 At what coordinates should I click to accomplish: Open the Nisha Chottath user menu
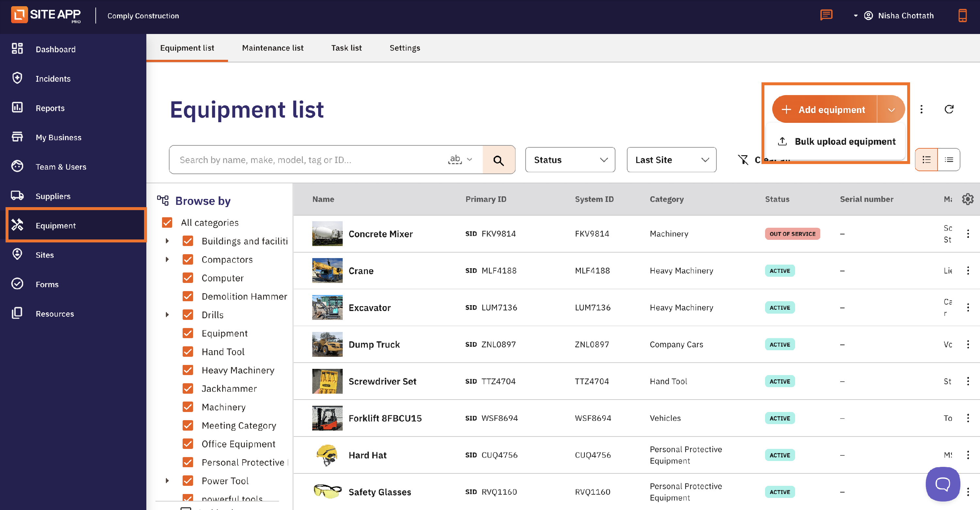click(x=894, y=15)
